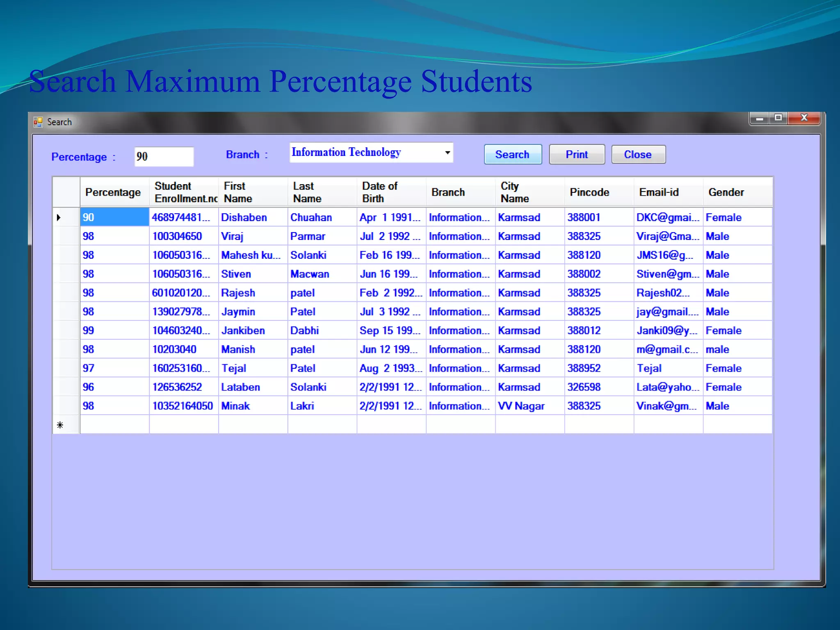Click percentage cell 96

pos(114,387)
